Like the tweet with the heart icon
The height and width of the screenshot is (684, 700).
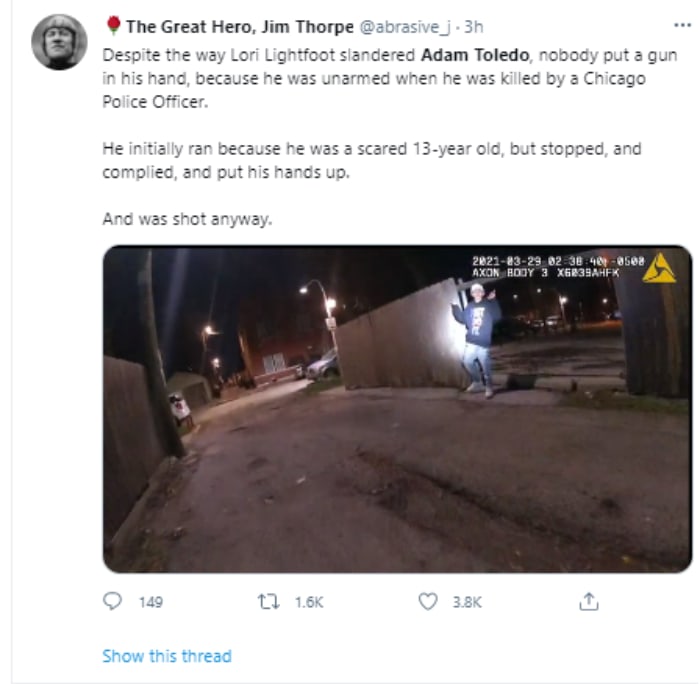pyautogui.click(x=428, y=601)
